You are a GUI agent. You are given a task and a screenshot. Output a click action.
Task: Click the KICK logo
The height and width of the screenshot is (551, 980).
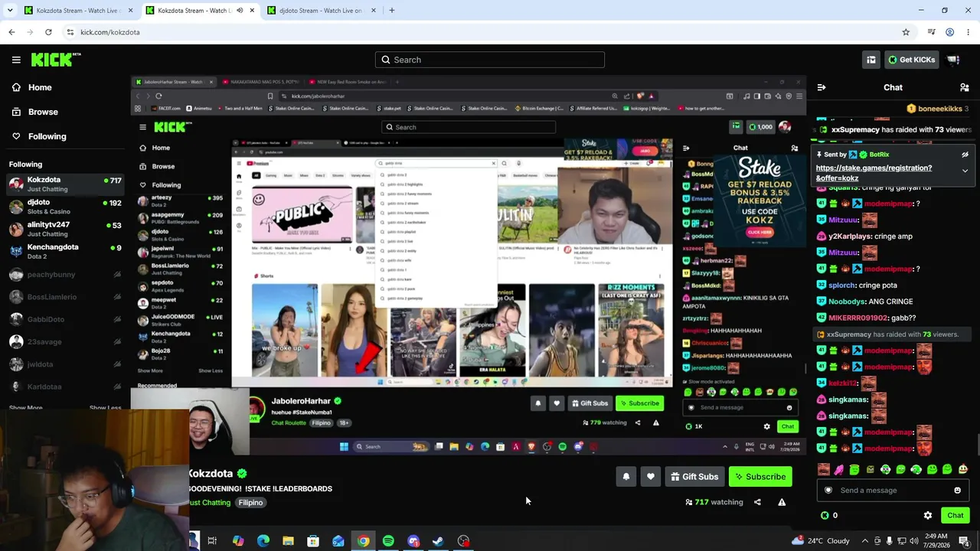(x=56, y=60)
